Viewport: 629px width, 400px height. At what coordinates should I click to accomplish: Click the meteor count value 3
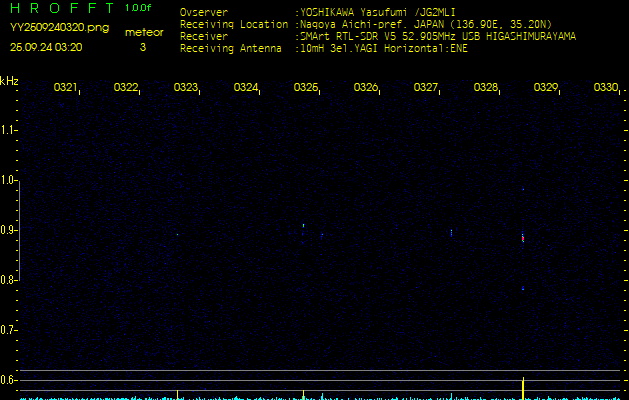[143, 47]
